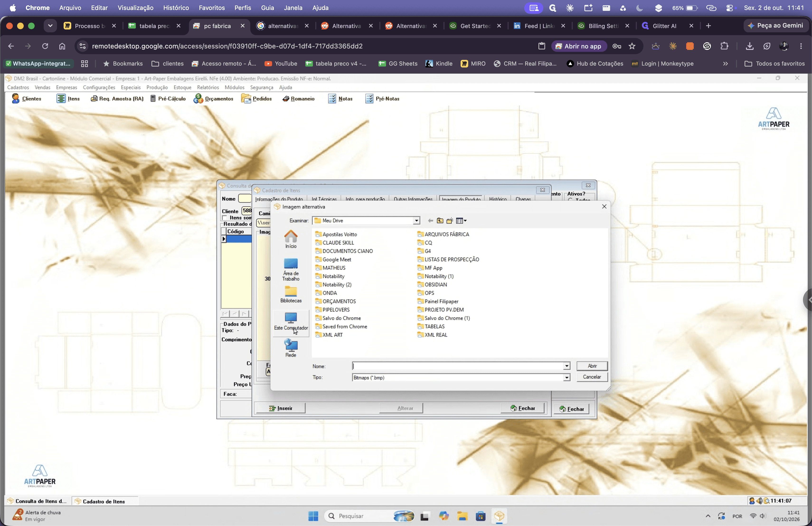This screenshot has width=812, height=526.
Task: Select the ORÇAMENTOS folder
Action: [x=335, y=301]
